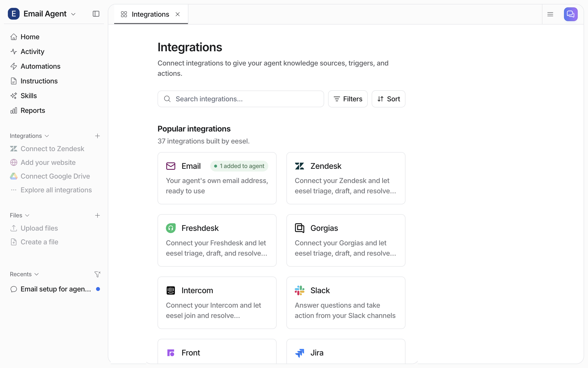Open the Activity page

click(x=54, y=52)
